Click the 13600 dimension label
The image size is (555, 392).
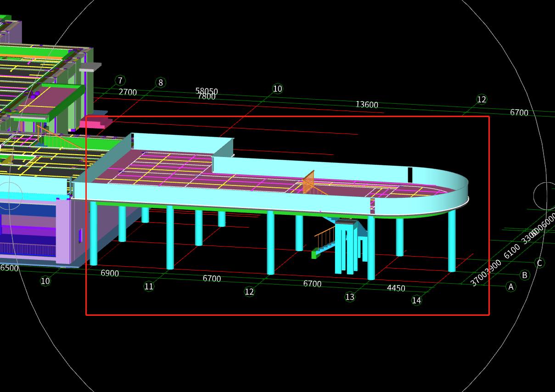(x=367, y=105)
